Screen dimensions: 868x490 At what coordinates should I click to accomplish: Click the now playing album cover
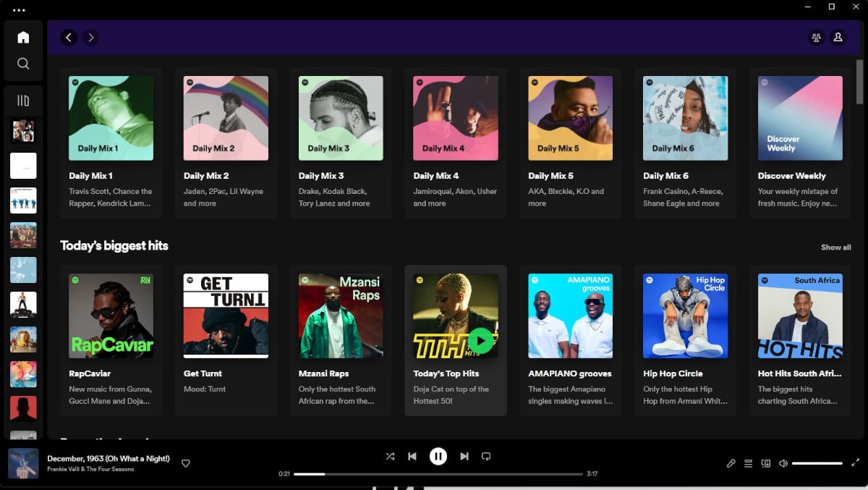click(23, 463)
